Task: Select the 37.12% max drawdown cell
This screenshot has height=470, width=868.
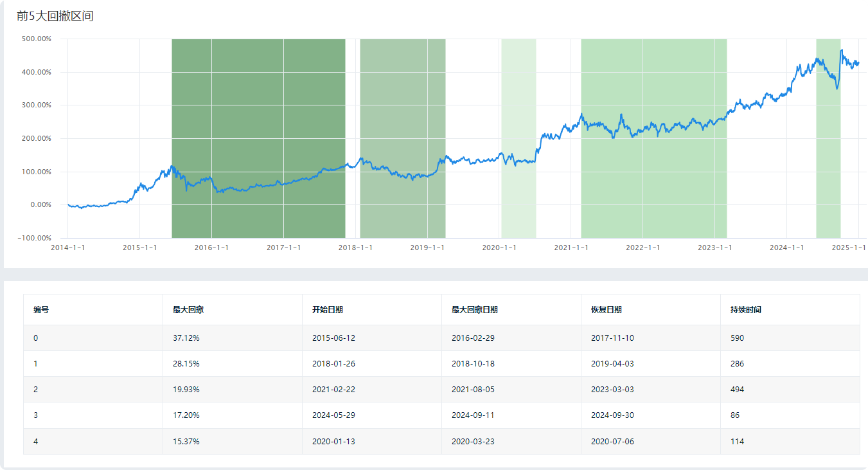Action: (186, 338)
